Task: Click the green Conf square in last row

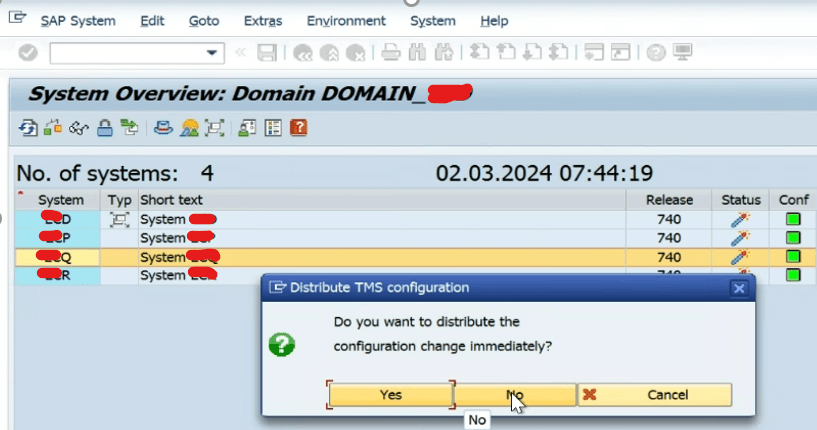Action: (793, 275)
